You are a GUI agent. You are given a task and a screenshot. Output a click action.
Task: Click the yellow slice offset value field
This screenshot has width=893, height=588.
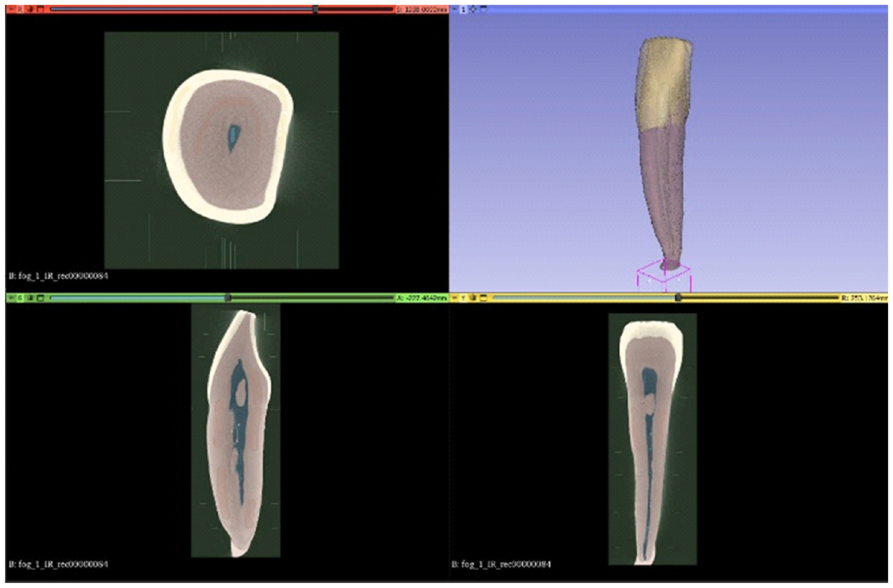click(864, 298)
